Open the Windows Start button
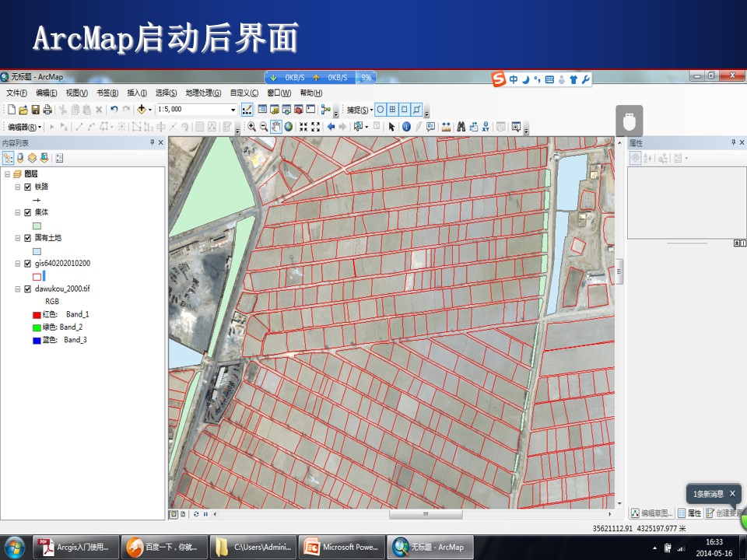 point(14,548)
